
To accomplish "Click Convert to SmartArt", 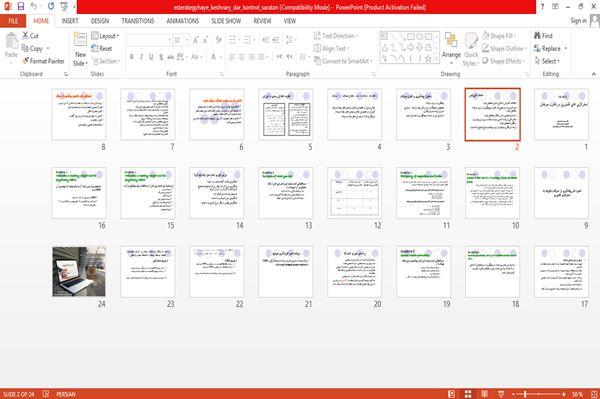I will (343, 61).
